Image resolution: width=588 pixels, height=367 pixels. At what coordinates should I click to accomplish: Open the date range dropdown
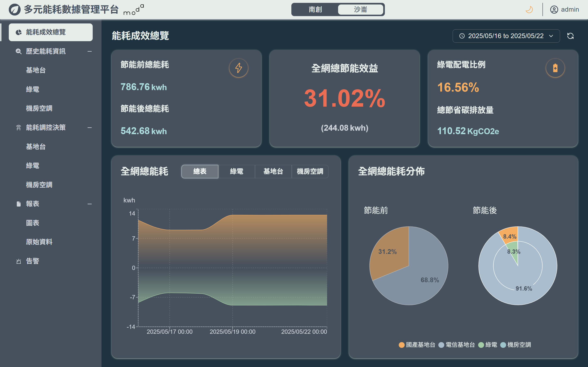click(551, 36)
